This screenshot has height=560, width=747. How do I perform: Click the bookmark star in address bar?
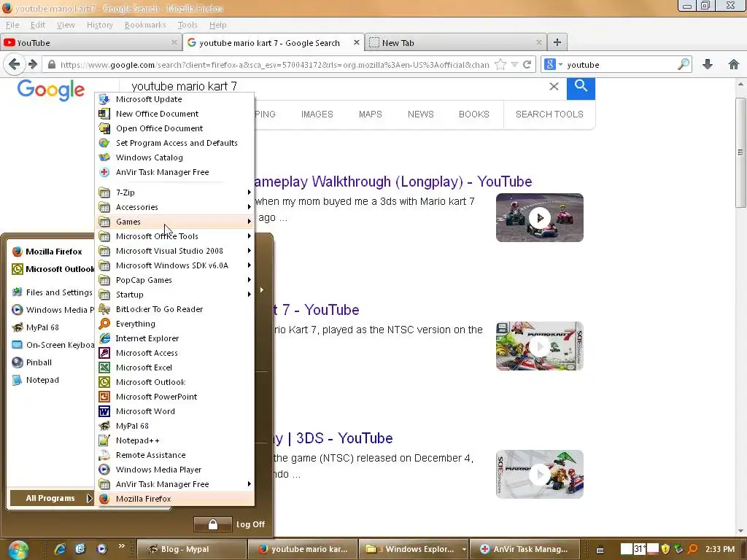coord(500,64)
